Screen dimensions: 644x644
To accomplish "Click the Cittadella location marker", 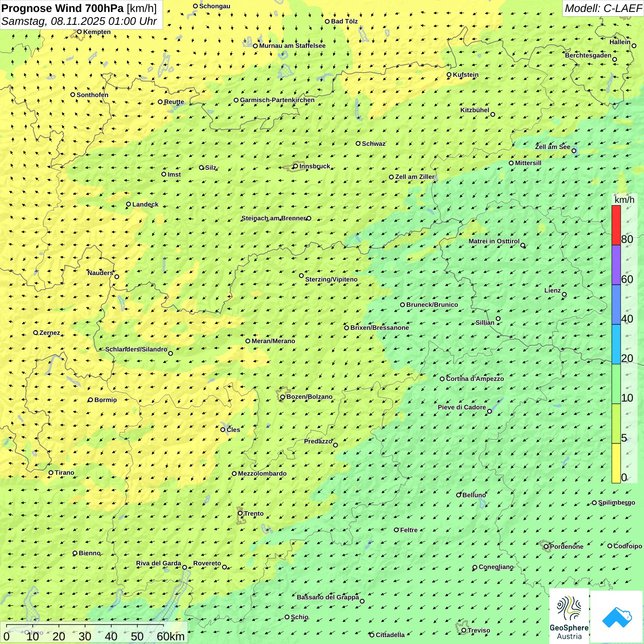I will pos(372,635).
